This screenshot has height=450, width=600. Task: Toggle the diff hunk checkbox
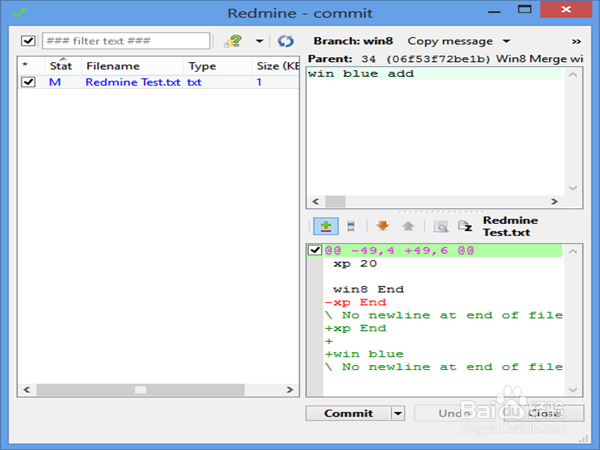(x=315, y=250)
